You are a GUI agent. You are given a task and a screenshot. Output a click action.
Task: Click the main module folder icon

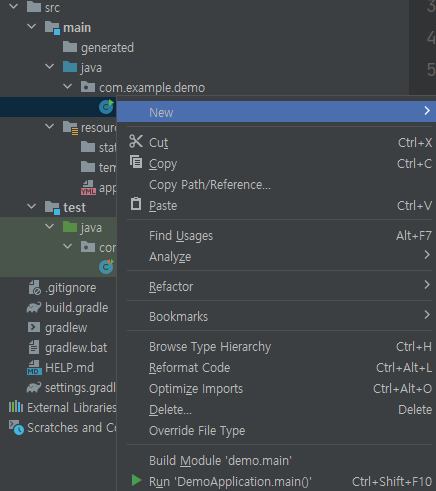(x=52, y=27)
